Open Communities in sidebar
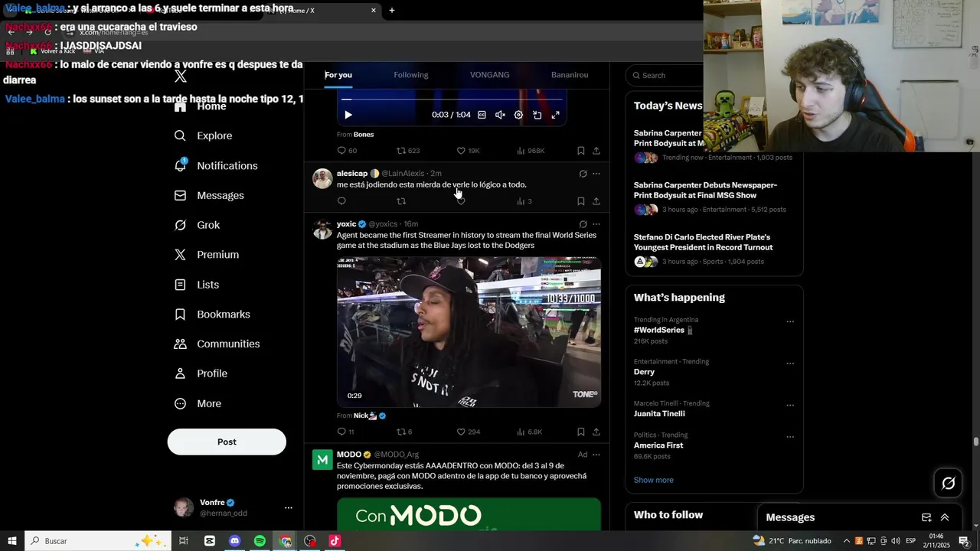Viewport: 980px width, 551px height. click(x=217, y=344)
